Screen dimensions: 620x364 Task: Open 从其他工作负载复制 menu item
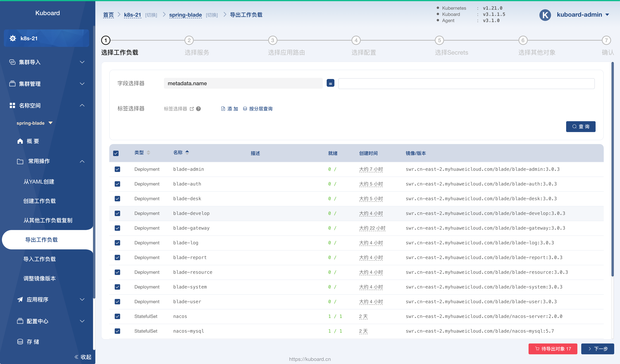pyautogui.click(x=48, y=220)
